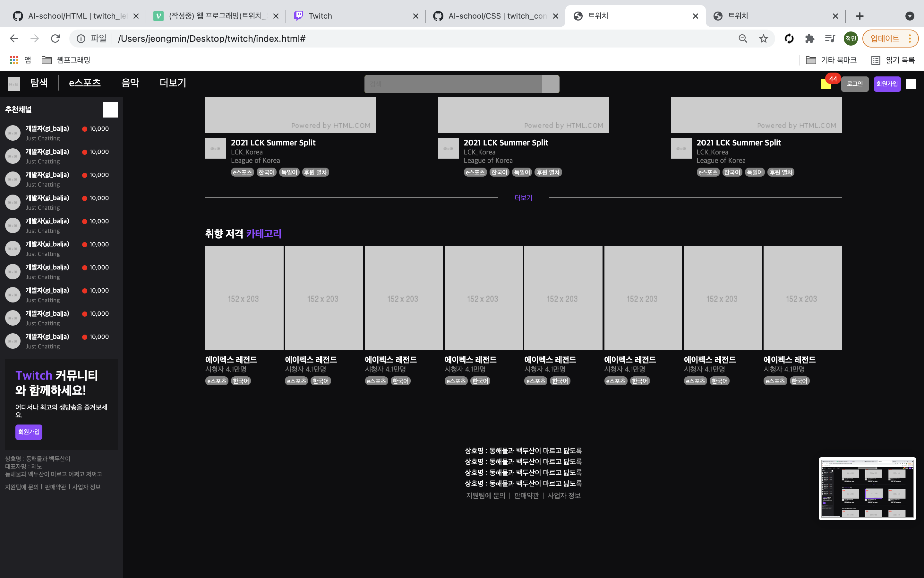Click the sidebar Twitch 커뮤니티 회원가입 button
The width and height of the screenshot is (924, 578).
point(29,432)
